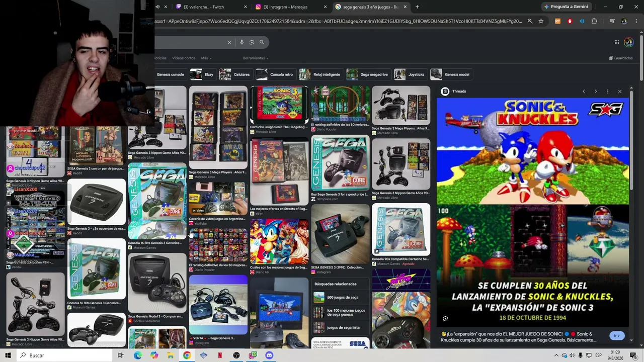Viewport: 644px width, 362px height.
Task: Select the Videos cortos search filter
Action: click(184, 58)
